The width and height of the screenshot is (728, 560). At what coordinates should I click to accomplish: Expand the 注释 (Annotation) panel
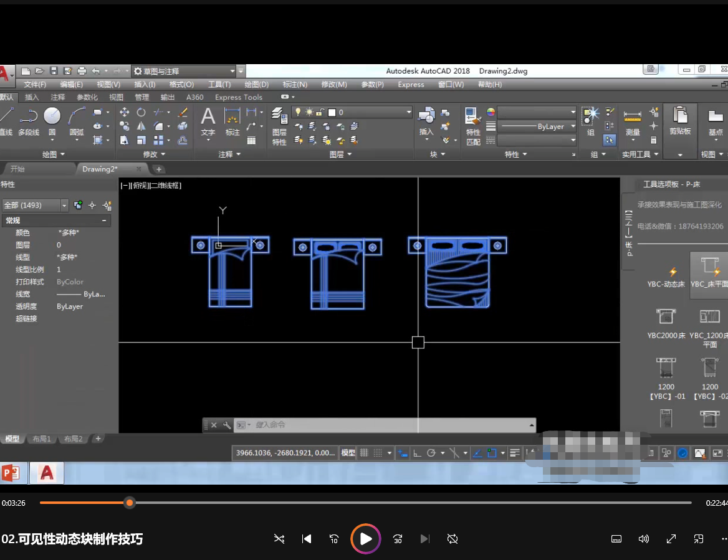[x=229, y=154]
